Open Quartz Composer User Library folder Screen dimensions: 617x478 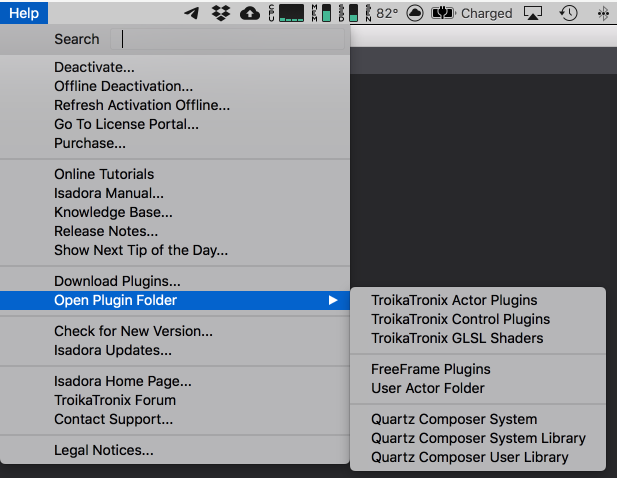478,457
